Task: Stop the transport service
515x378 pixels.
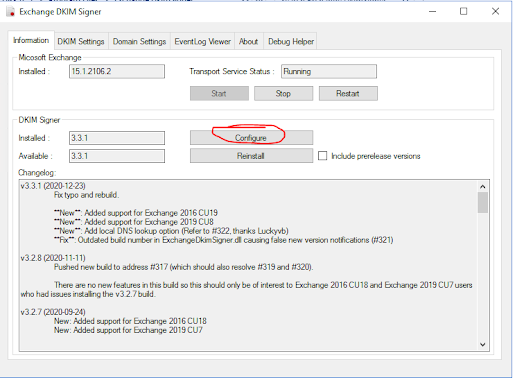Action: [x=283, y=93]
